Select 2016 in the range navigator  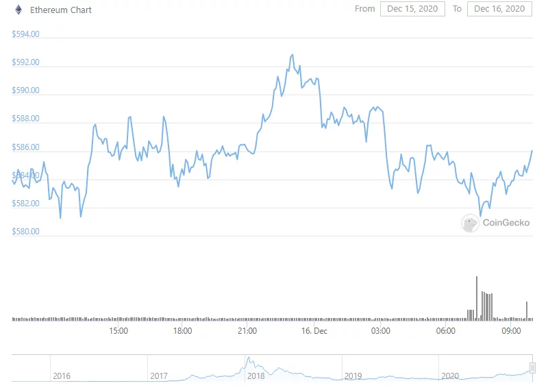(62, 376)
